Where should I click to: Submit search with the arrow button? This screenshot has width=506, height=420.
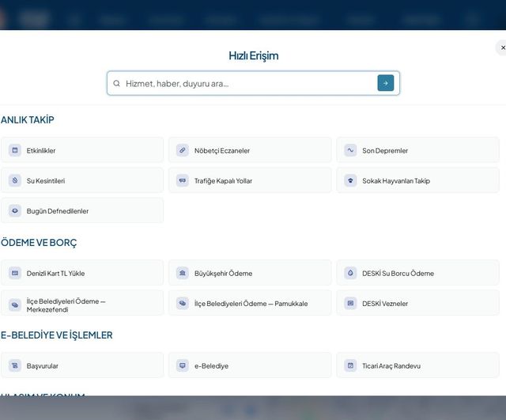386,83
